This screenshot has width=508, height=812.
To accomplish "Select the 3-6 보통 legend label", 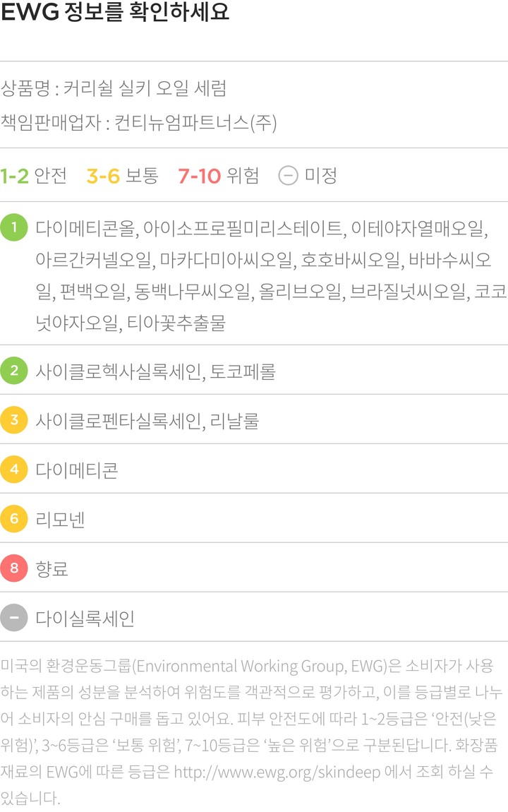I will point(122,175).
